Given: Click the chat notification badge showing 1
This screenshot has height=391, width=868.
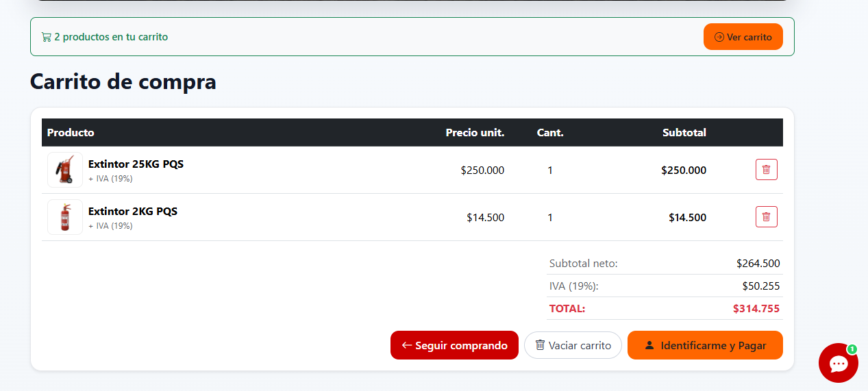Looking at the screenshot, I should pos(852,349).
